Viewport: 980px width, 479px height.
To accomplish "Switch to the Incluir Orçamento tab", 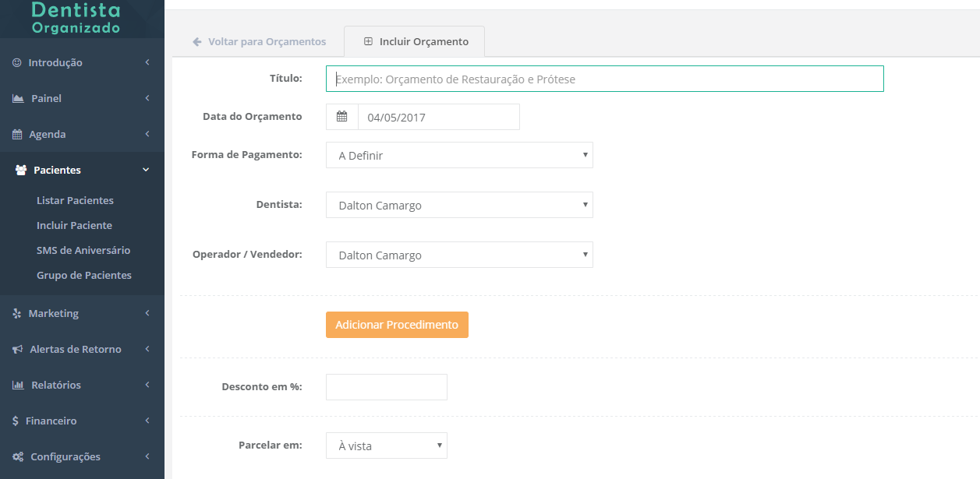I will point(416,41).
